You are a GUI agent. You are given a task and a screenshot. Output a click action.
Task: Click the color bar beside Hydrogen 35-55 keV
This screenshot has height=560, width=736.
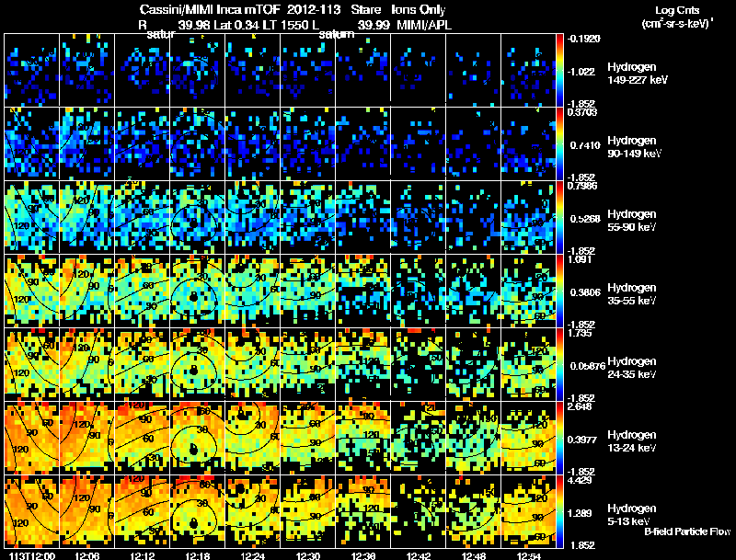point(559,291)
